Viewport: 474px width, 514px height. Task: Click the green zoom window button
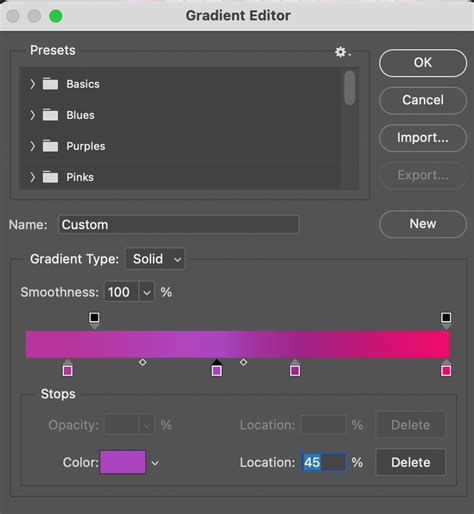pos(56,16)
